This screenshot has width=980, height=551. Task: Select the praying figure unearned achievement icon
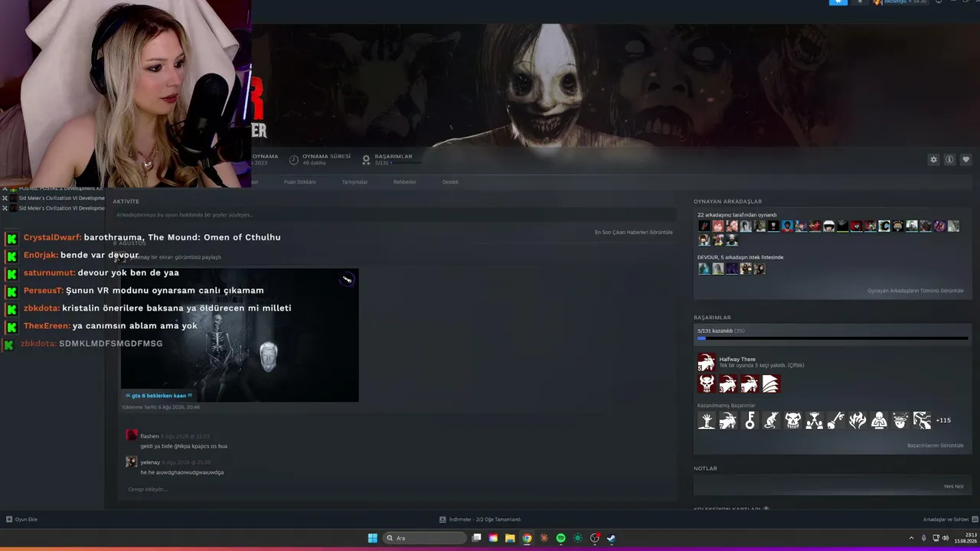(x=879, y=420)
